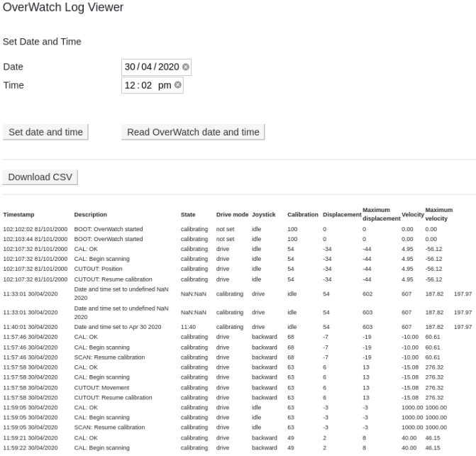
Task: Select the Displacement column header
Action: click(342, 214)
